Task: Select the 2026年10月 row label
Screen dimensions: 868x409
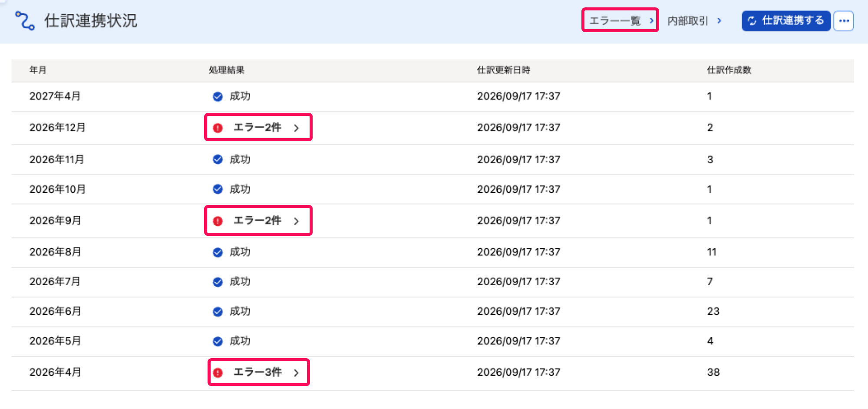Action: coord(57,189)
